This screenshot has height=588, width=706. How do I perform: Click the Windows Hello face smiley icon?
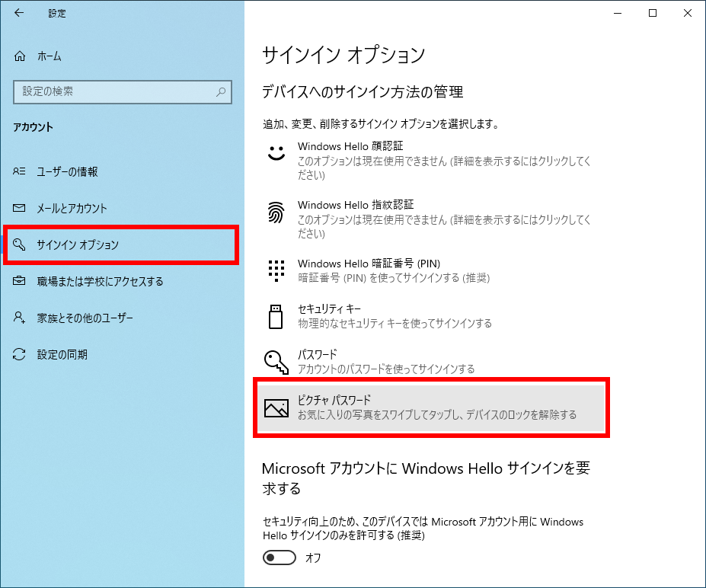276,153
